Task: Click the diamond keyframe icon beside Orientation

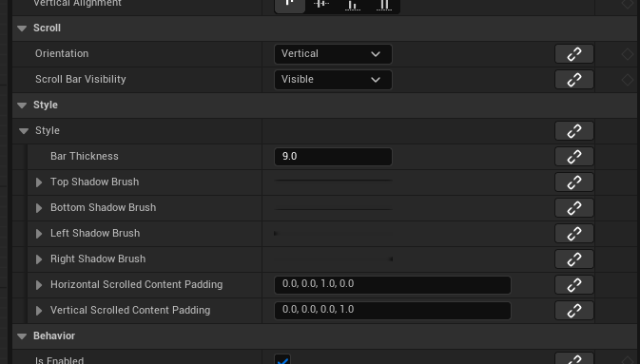Action: click(x=628, y=54)
